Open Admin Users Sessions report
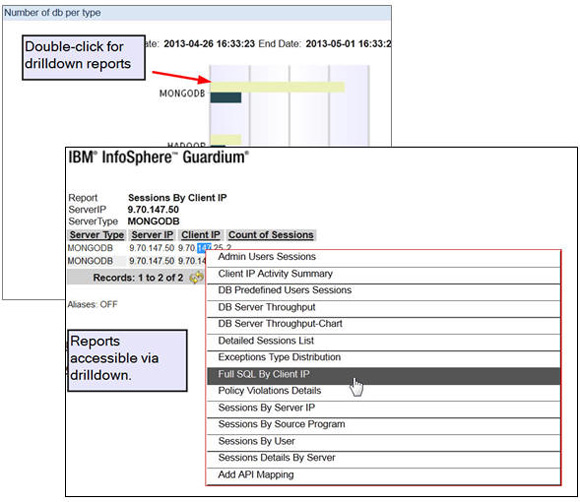 point(384,257)
